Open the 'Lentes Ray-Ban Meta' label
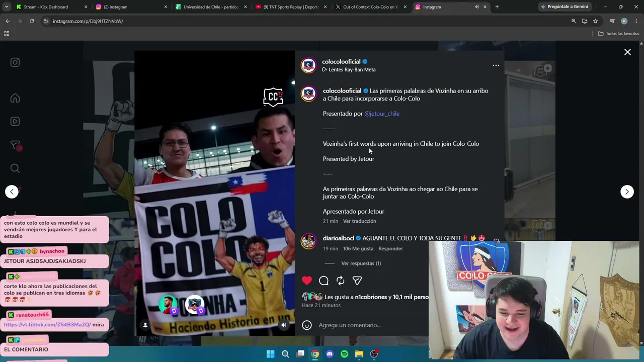 pyautogui.click(x=352, y=69)
